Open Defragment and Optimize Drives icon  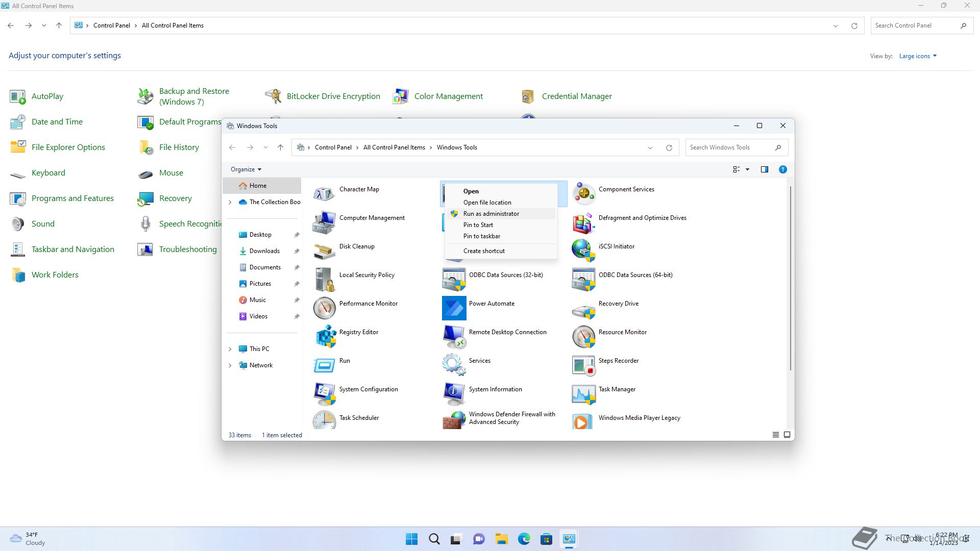[584, 222]
